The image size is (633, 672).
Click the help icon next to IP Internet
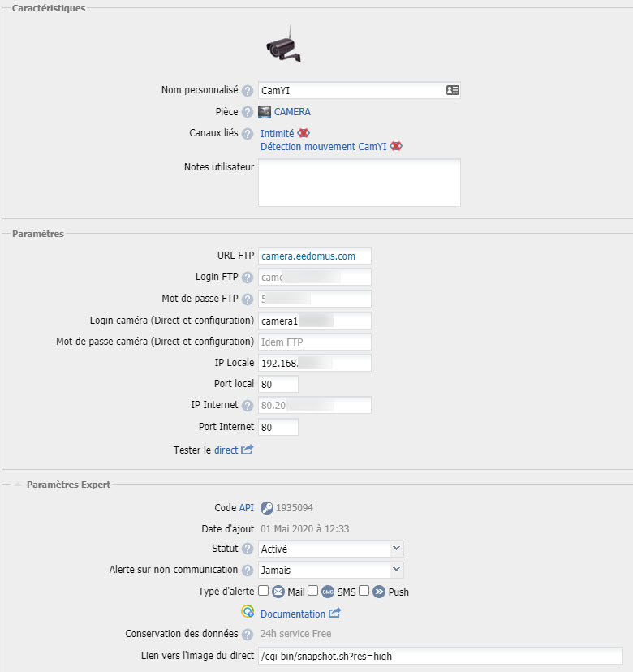tap(248, 406)
